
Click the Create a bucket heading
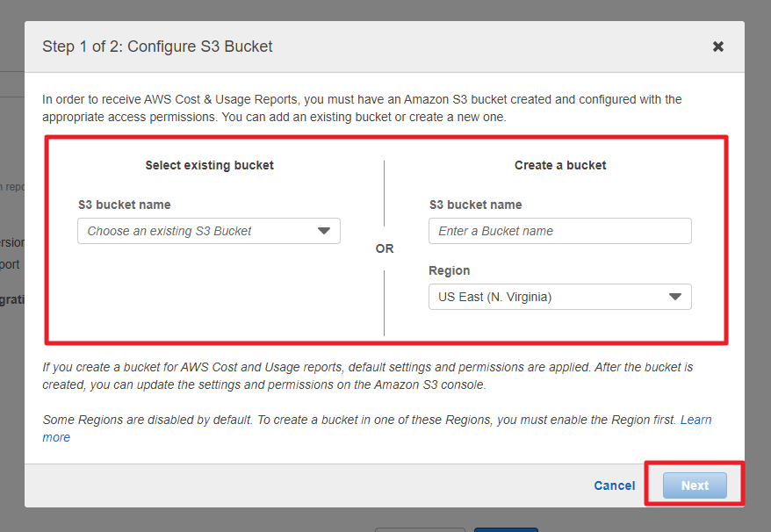point(560,165)
